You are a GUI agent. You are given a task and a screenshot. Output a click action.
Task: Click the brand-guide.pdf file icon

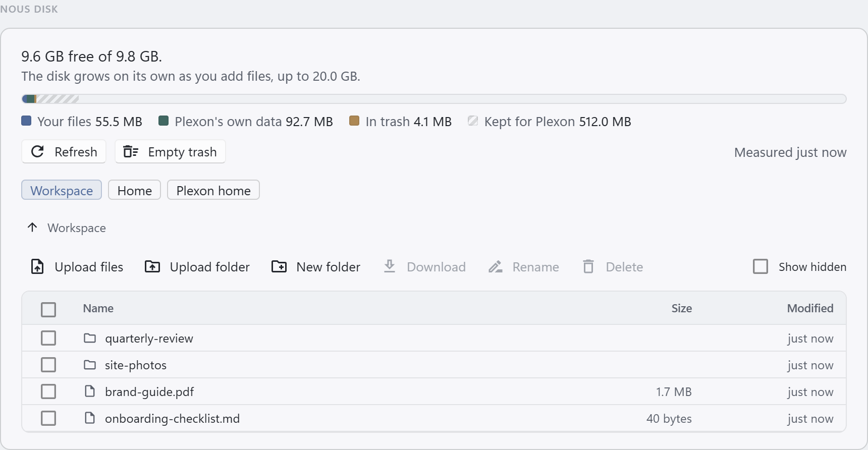(x=90, y=391)
